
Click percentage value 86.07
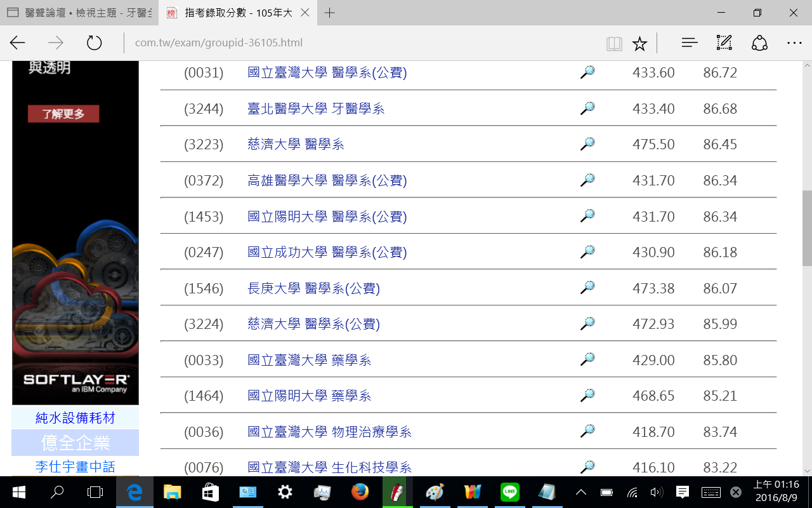click(x=720, y=288)
